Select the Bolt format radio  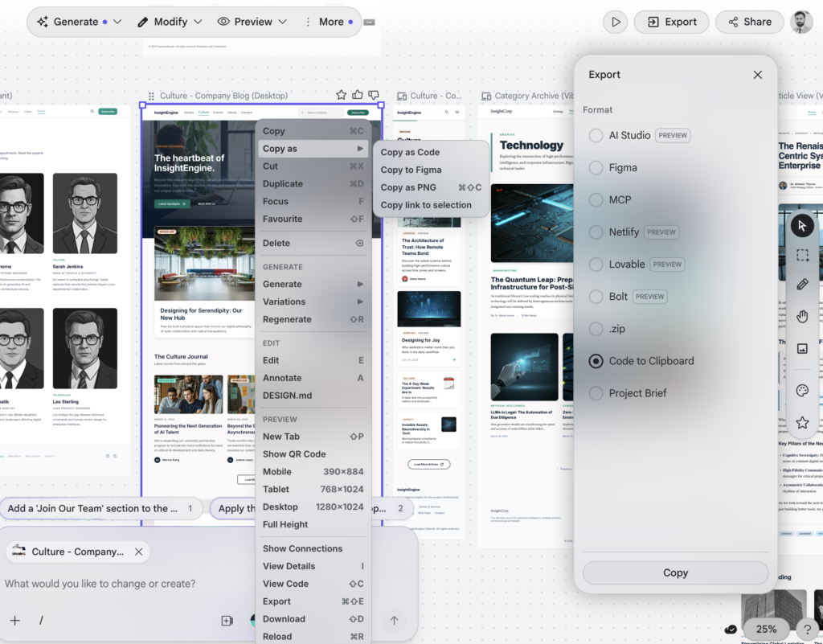click(596, 297)
